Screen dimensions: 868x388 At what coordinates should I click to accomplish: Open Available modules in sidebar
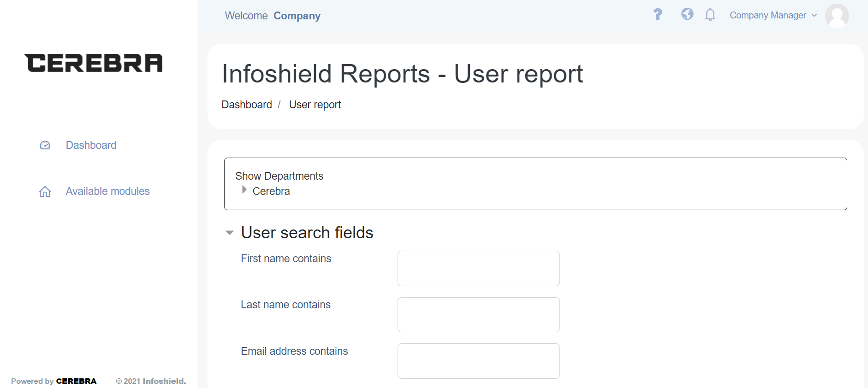[107, 191]
